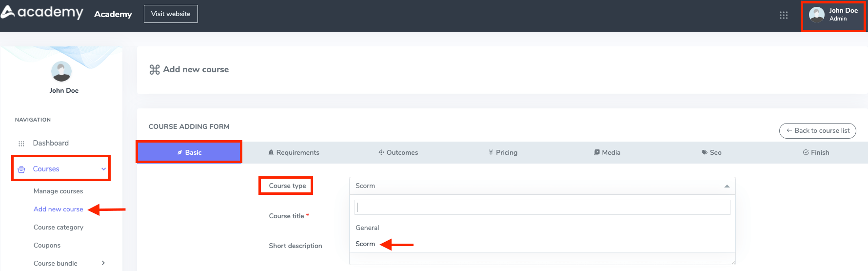Click the command icon beside Add new course
Viewport: 868px width, 271px height.
click(155, 70)
